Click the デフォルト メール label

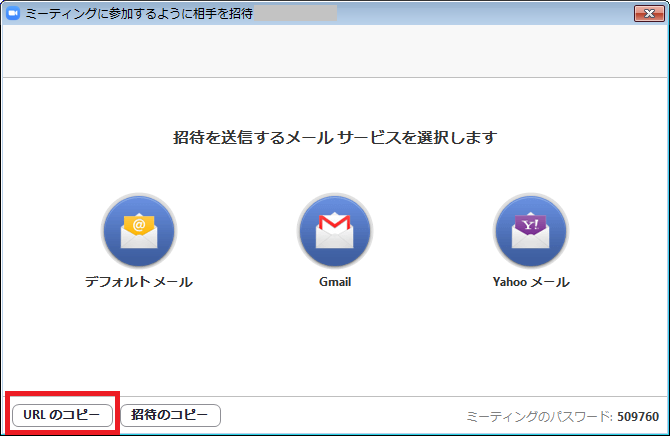139,282
